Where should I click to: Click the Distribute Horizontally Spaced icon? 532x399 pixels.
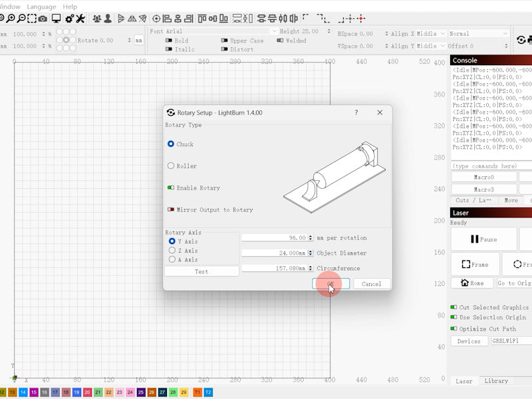click(x=283, y=19)
